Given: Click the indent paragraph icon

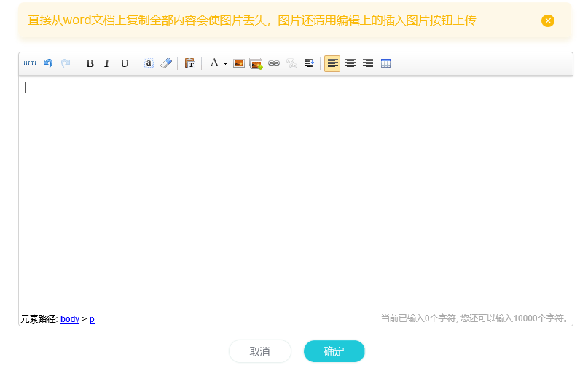Looking at the screenshot, I should tap(309, 63).
